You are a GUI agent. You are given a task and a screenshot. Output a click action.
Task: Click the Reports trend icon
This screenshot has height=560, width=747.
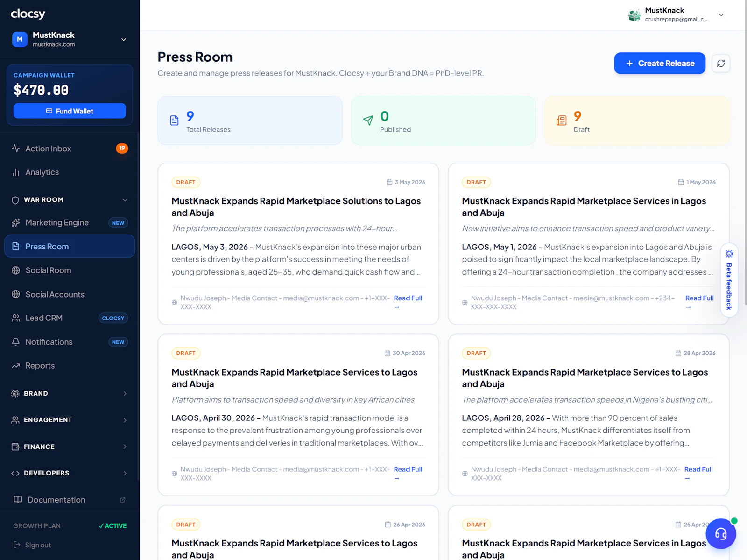click(16, 366)
